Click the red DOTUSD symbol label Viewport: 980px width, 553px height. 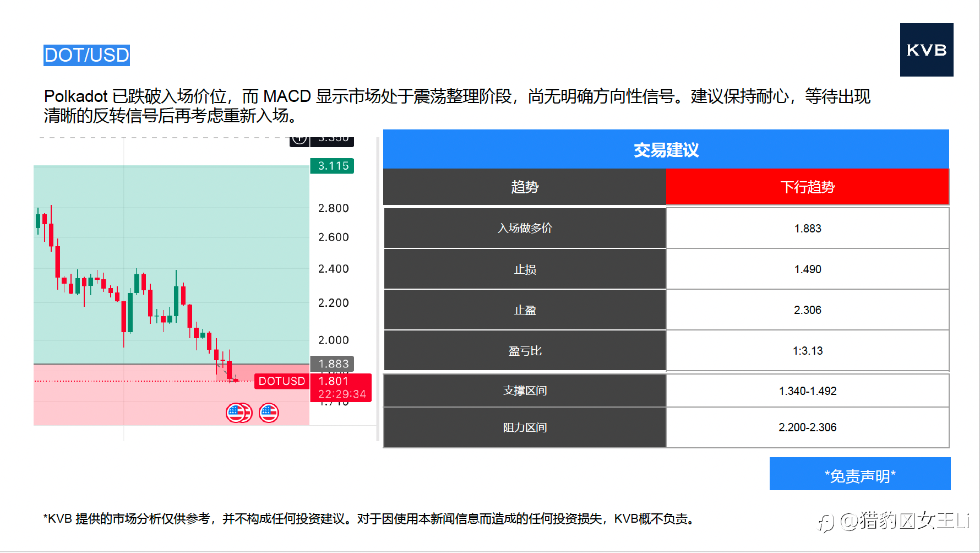pyautogui.click(x=282, y=381)
